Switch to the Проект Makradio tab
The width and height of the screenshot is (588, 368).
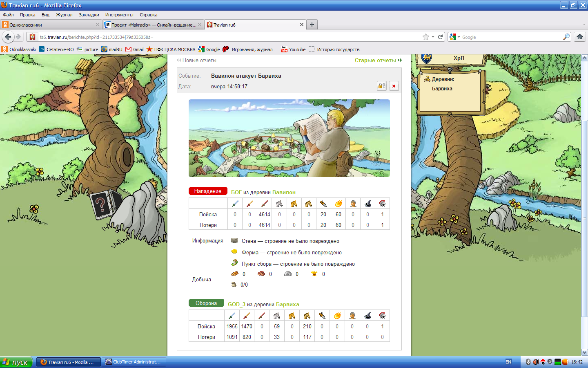153,25
